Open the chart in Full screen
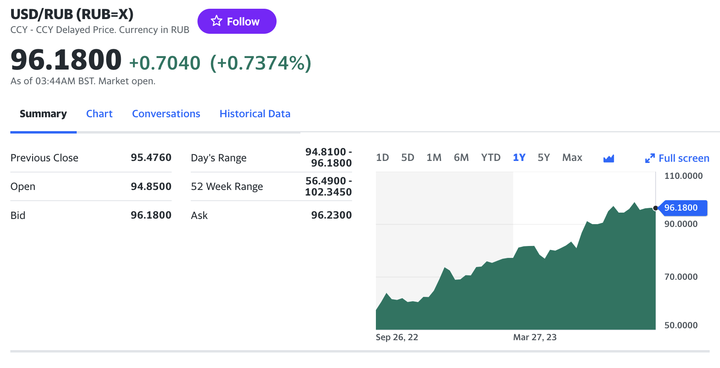 (x=677, y=158)
